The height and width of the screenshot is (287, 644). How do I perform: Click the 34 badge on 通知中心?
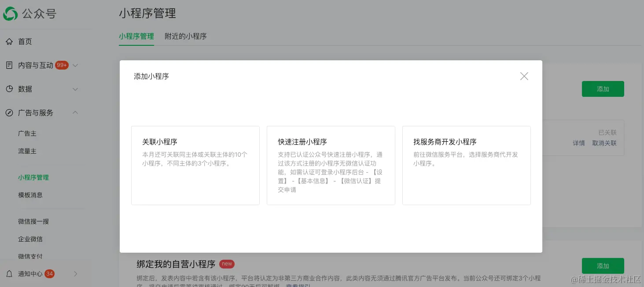tap(49, 274)
